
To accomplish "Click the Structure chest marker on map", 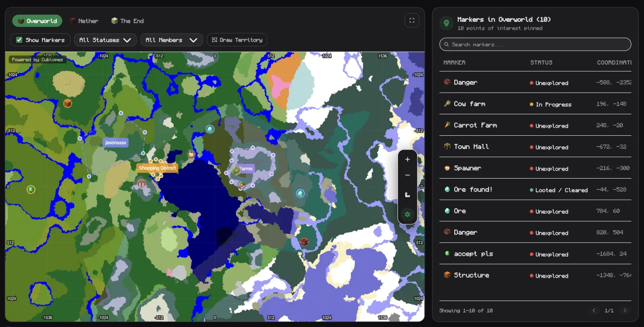I will tap(67, 103).
